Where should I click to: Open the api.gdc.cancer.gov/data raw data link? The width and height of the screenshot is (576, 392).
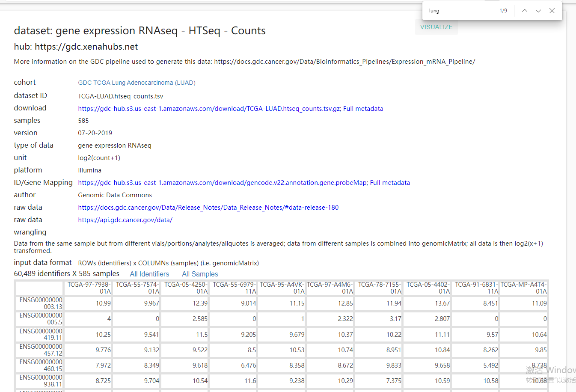tap(125, 220)
